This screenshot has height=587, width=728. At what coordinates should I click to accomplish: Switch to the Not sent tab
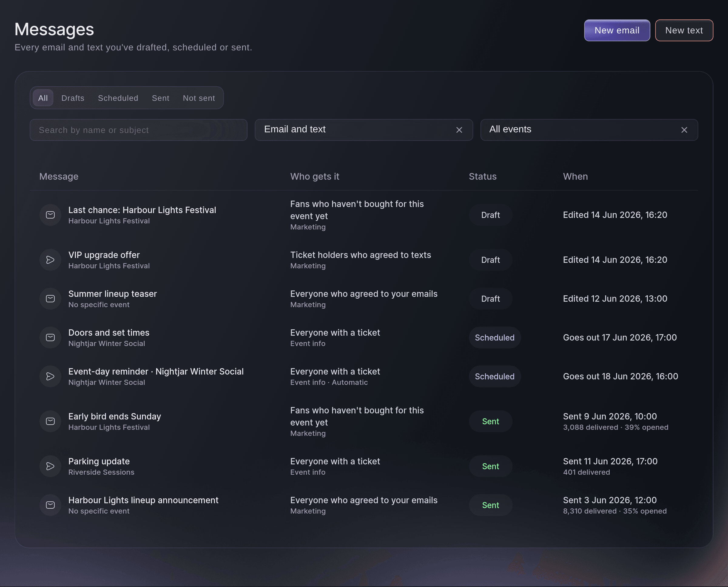click(199, 98)
